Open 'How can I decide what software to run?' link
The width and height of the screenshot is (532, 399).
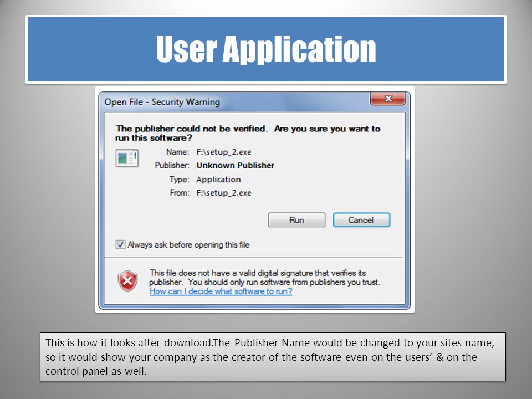coord(221,291)
